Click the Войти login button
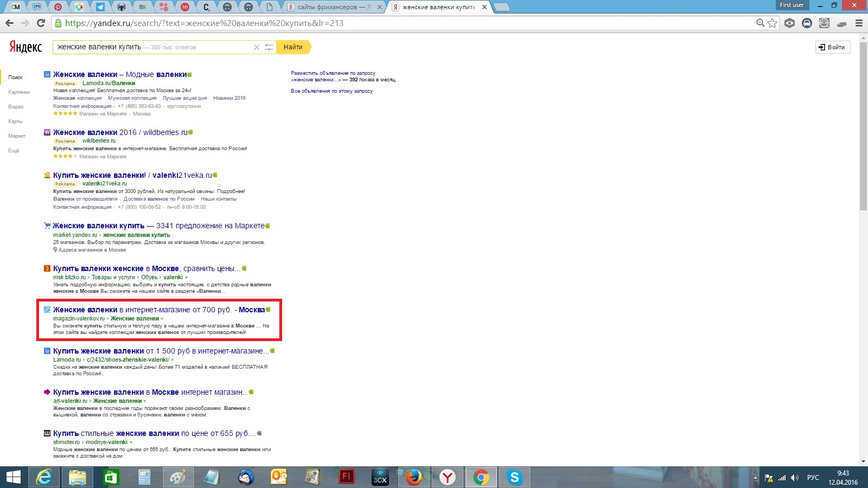Viewport: 868px width, 488px height. pyautogui.click(x=833, y=47)
